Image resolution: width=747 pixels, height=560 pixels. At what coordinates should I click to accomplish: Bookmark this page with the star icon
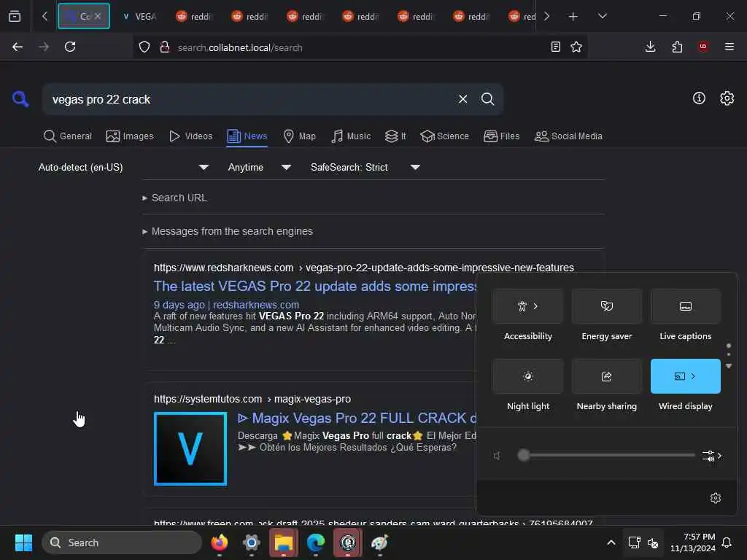(x=576, y=47)
